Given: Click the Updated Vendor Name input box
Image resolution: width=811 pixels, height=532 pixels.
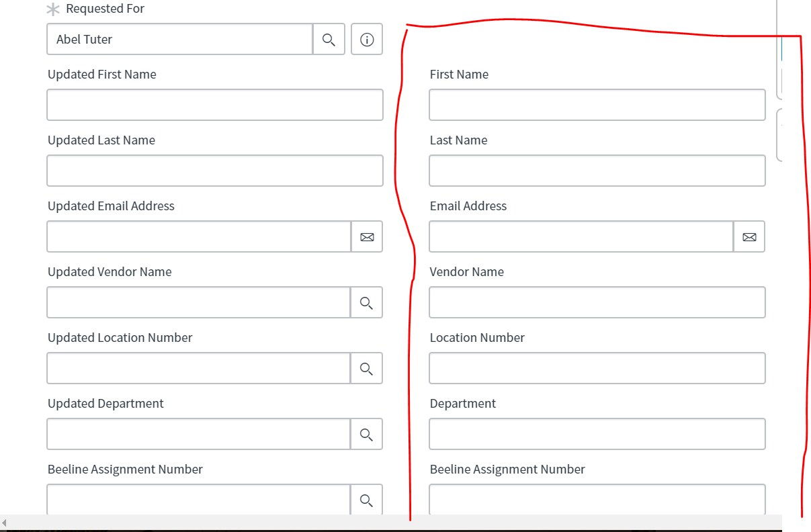Looking at the screenshot, I should point(199,303).
